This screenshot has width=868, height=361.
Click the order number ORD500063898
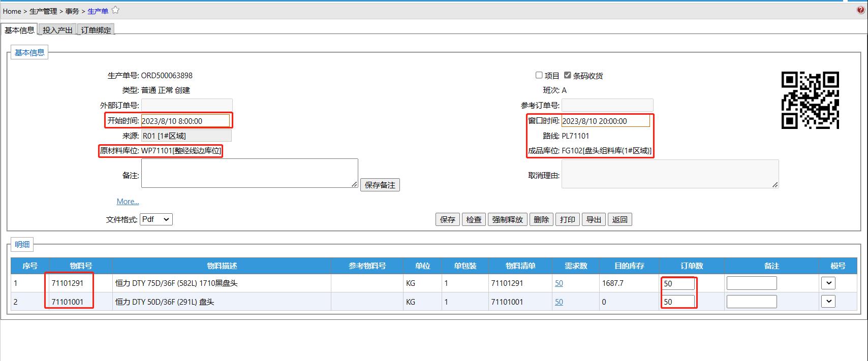[x=167, y=76]
